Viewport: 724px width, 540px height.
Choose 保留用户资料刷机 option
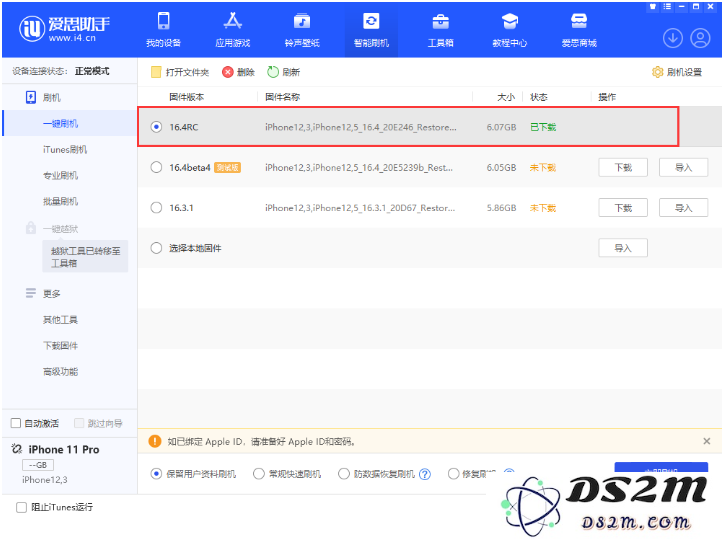(x=157, y=474)
